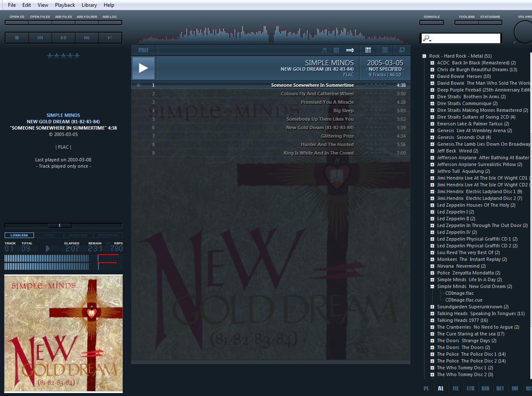Click the New Gold Dream album cover thumbnail
The width and height of the screenshot is (532, 396).
[63, 333]
